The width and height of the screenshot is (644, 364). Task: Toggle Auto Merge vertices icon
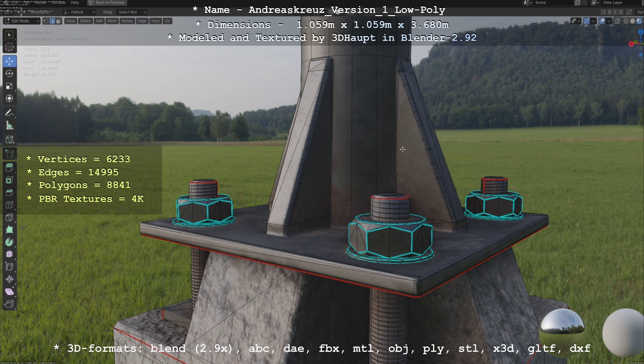point(629,12)
